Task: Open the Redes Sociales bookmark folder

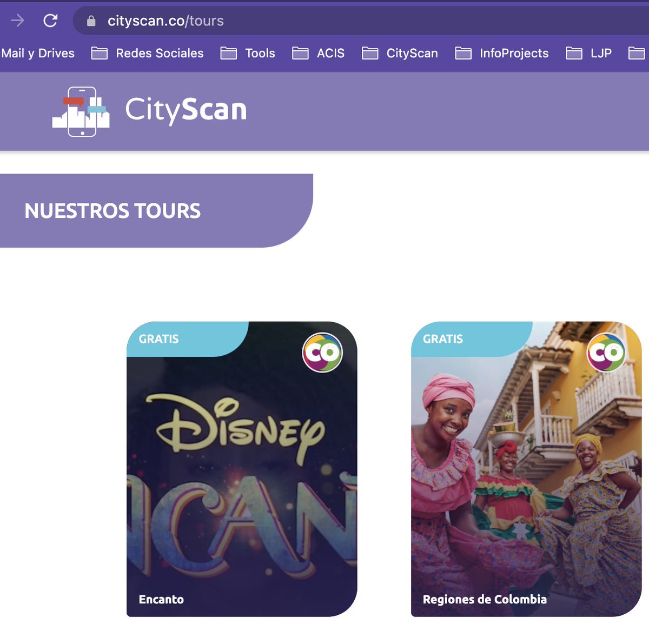Action: (147, 53)
